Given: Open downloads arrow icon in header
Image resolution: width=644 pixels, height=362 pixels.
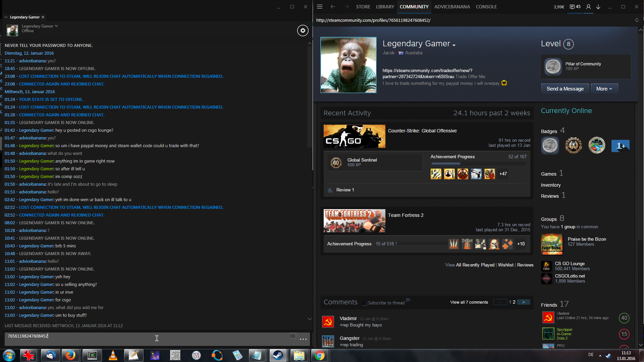Looking at the screenshot, I should click(598, 7).
